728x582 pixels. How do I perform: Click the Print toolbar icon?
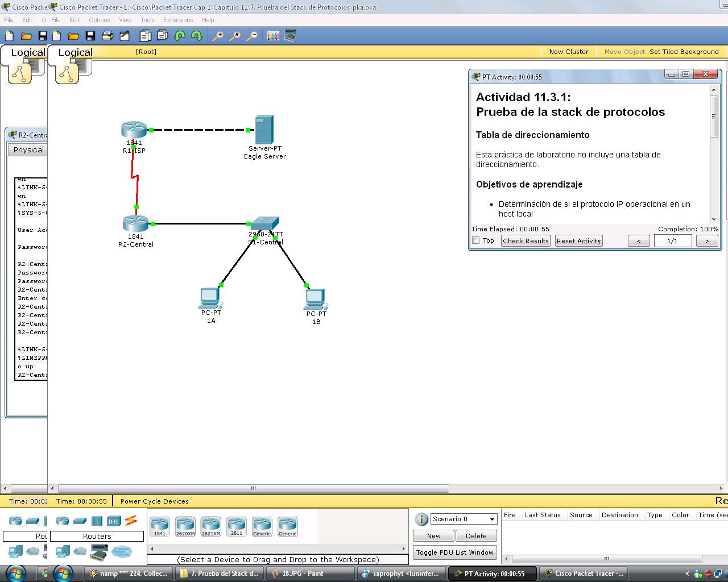click(107, 36)
